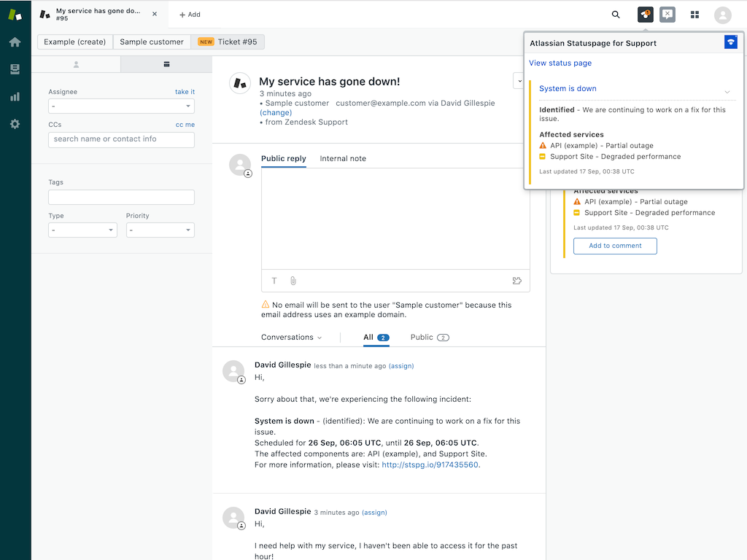Click Add to comment button
This screenshot has height=560, width=747.
pyautogui.click(x=615, y=246)
